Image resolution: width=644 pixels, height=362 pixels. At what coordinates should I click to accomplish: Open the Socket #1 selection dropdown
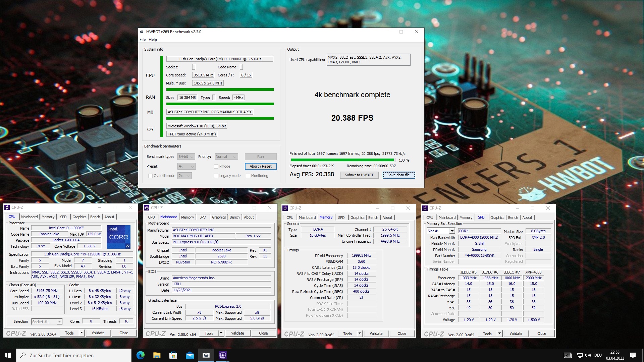[47, 322]
